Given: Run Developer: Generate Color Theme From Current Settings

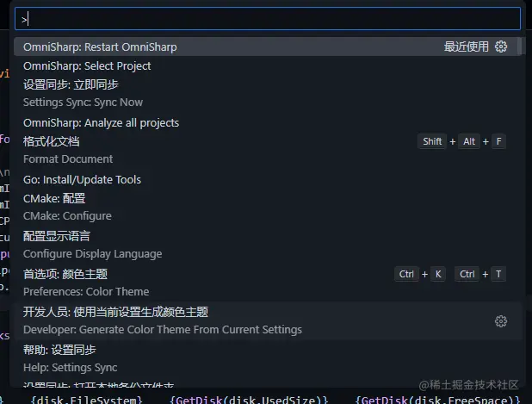Looking at the screenshot, I should tap(268, 320).
